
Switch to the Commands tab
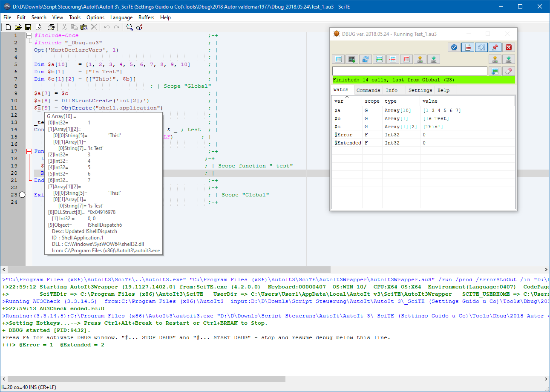point(368,90)
